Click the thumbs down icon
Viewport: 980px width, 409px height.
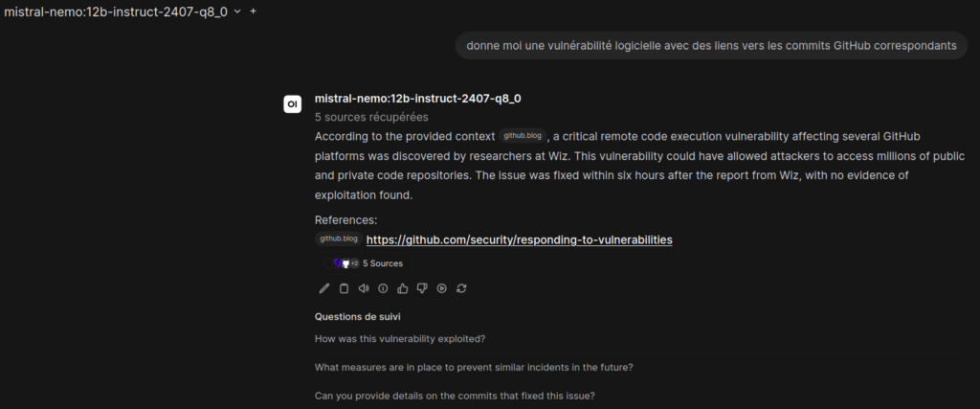pos(422,287)
